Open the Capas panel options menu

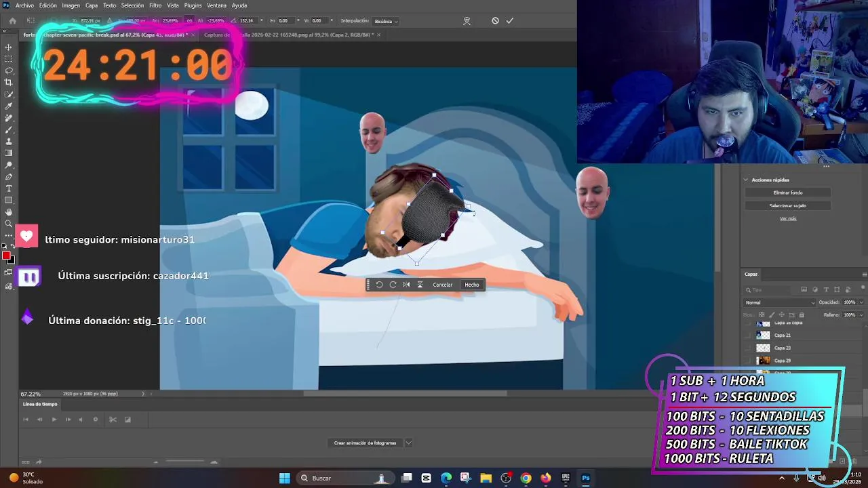point(864,274)
